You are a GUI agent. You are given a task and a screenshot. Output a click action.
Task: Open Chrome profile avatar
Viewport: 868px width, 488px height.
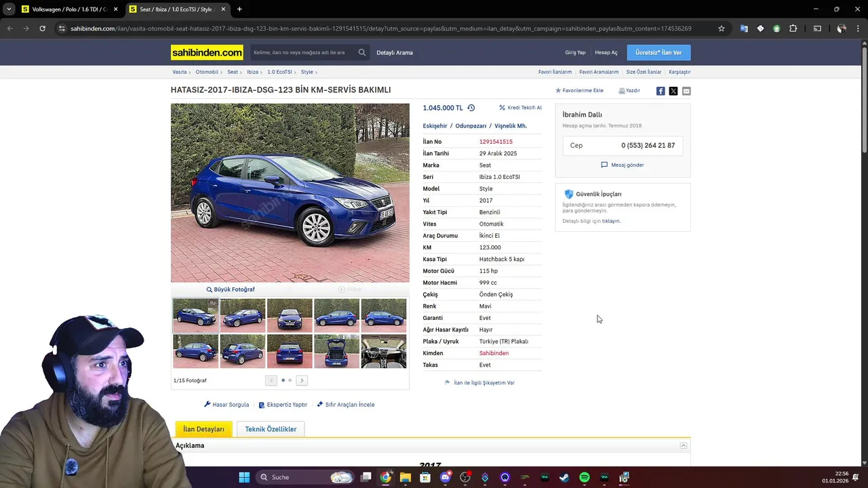click(842, 28)
